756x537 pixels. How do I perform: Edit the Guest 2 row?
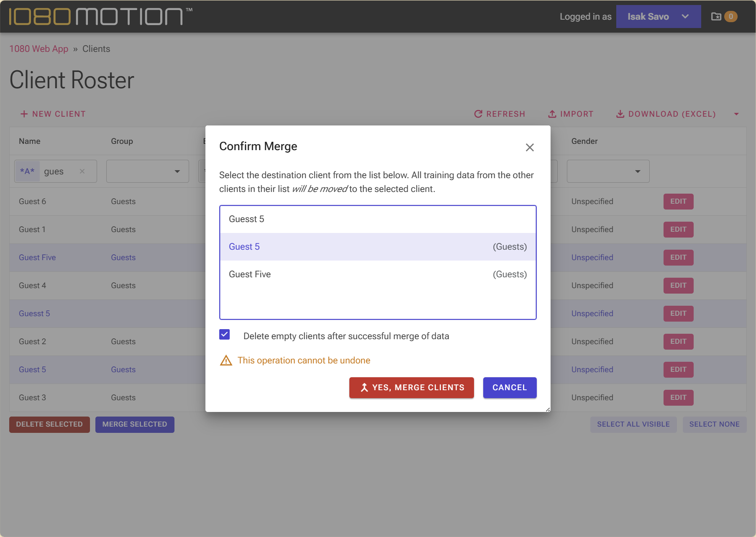click(678, 342)
